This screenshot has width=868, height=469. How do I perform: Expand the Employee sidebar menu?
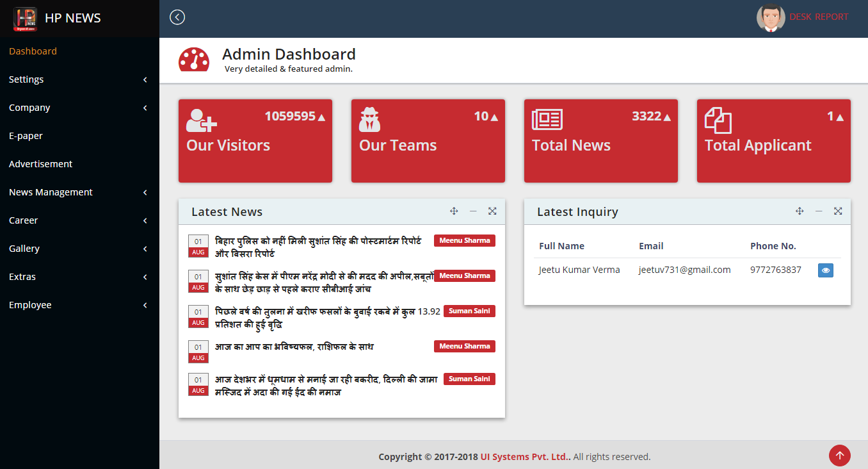79,305
